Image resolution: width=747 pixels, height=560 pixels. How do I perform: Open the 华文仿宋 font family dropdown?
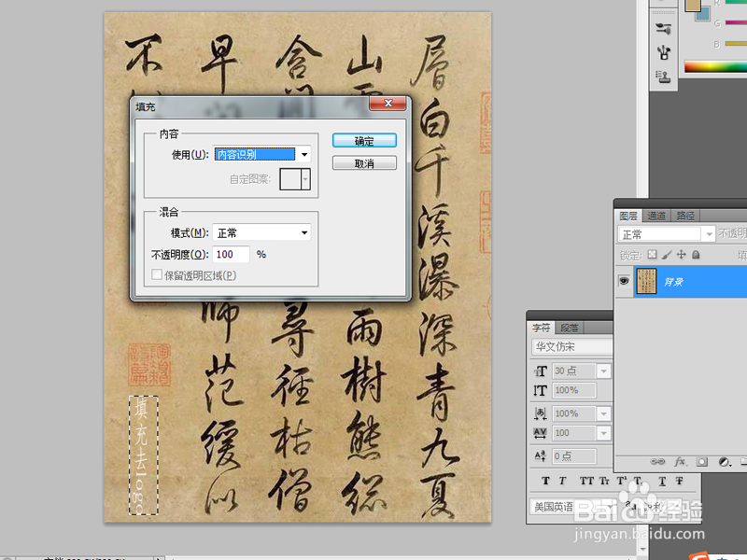pyautogui.click(x=571, y=346)
